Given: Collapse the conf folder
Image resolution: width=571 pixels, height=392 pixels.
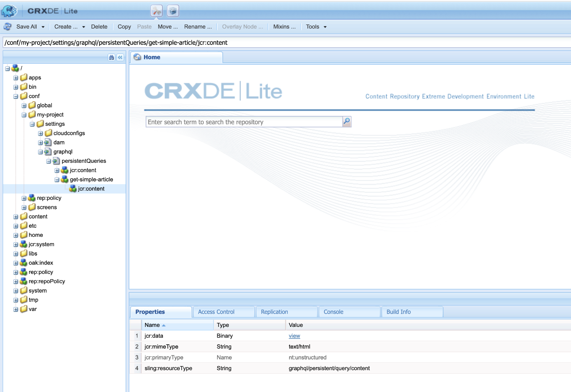Looking at the screenshot, I should [x=16, y=96].
